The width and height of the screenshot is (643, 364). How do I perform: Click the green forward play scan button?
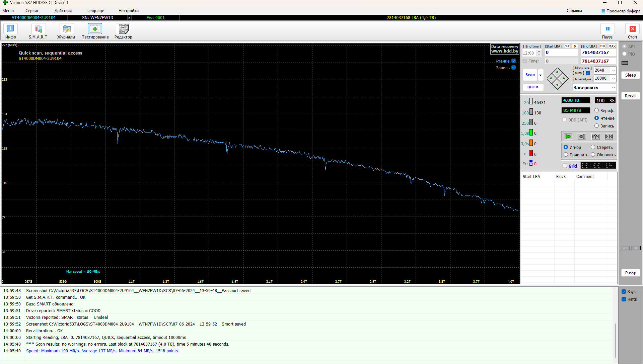pyautogui.click(x=568, y=136)
